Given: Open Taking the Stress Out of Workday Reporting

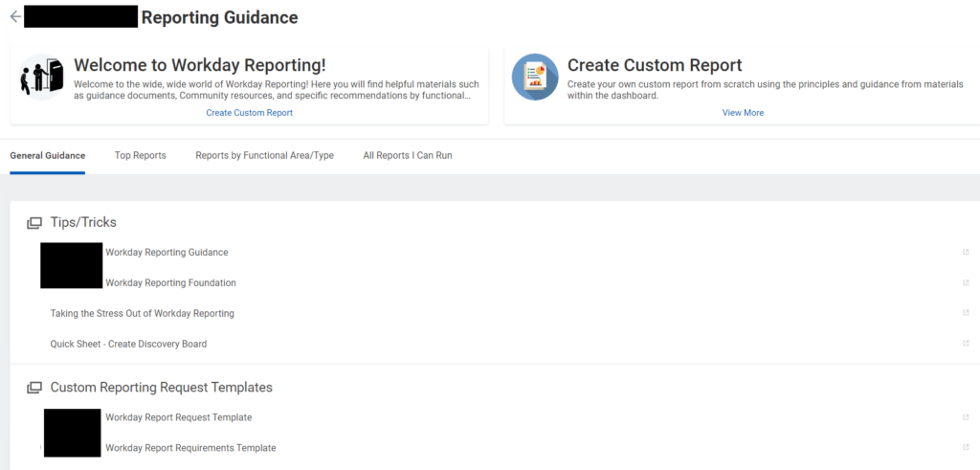Looking at the screenshot, I should point(143,313).
